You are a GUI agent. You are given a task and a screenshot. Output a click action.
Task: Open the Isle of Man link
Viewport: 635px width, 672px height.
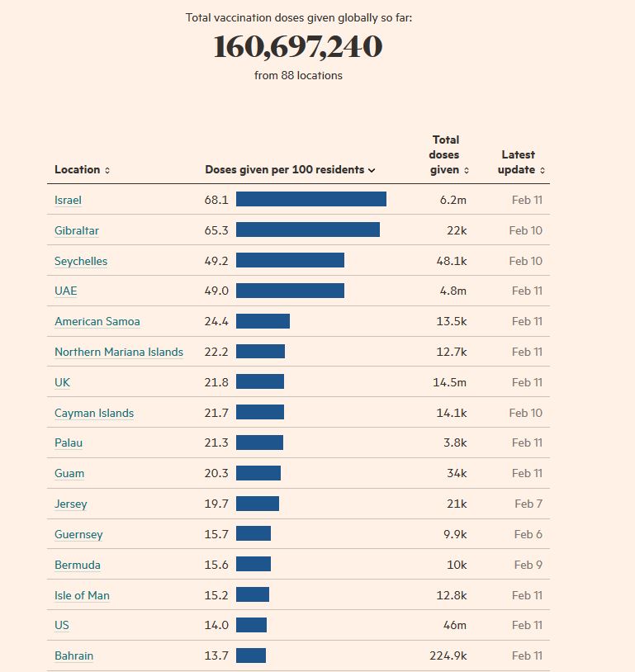point(82,596)
